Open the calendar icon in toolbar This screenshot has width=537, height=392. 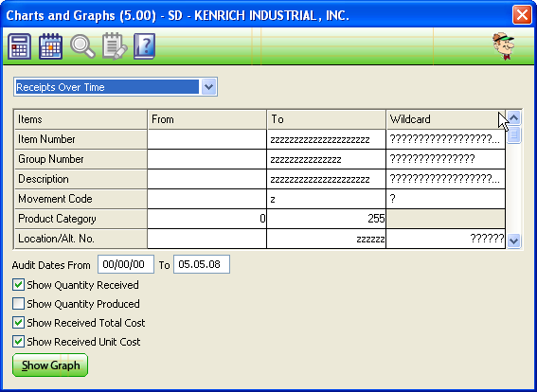tap(51, 46)
